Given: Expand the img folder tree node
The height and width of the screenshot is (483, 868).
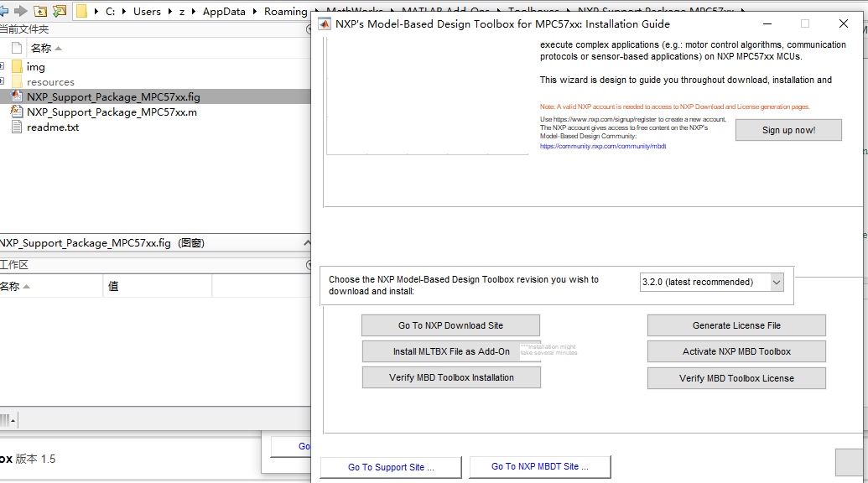Looking at the screenshot, I should tap(2, 66).
